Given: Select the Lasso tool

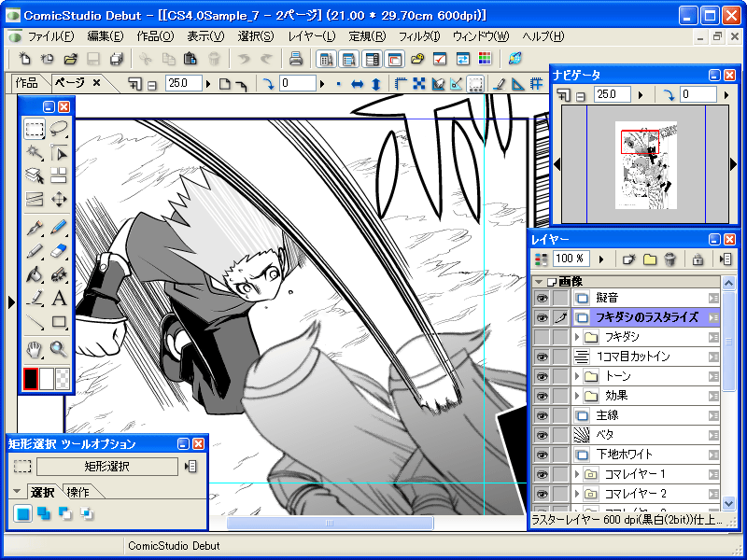Looking at the screenshot, I should (59, 130).
